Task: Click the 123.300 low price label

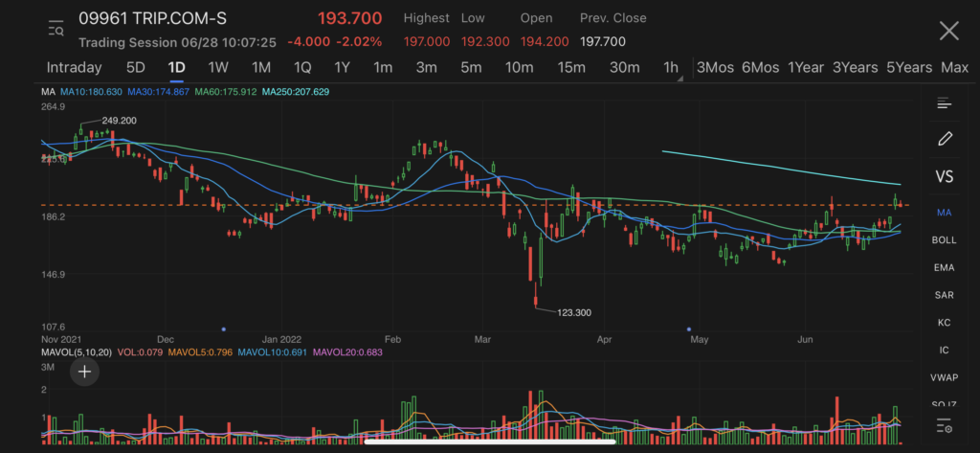Action: coord(574,312)
